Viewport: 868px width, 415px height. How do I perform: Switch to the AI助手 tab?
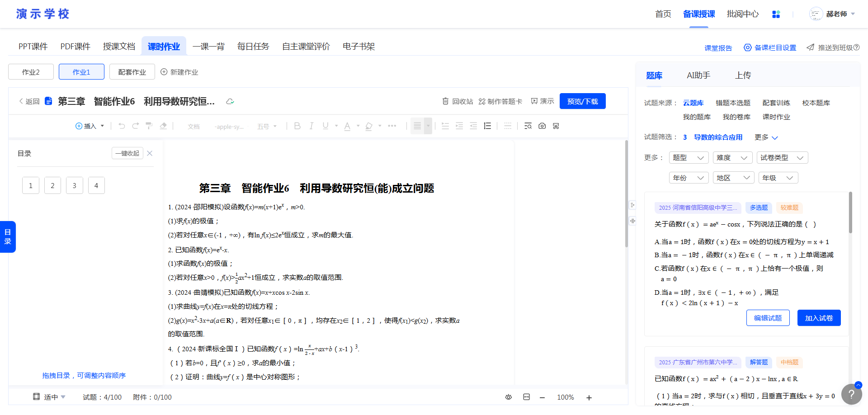pos(698,75)
